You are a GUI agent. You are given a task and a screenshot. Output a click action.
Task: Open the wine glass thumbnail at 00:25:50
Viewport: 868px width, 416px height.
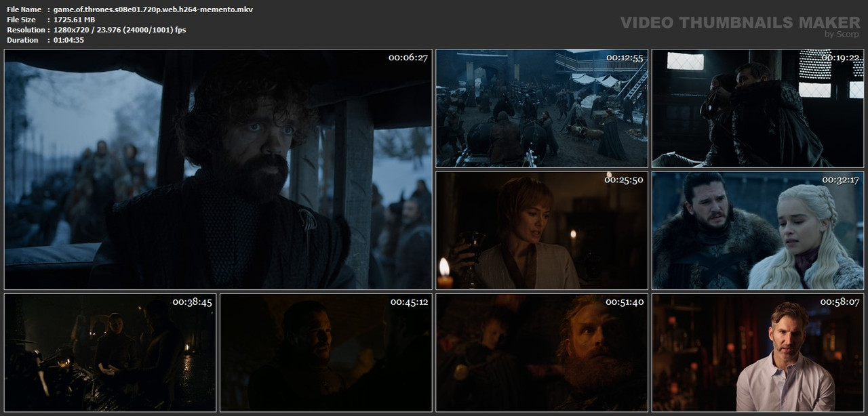coord(542,230)
